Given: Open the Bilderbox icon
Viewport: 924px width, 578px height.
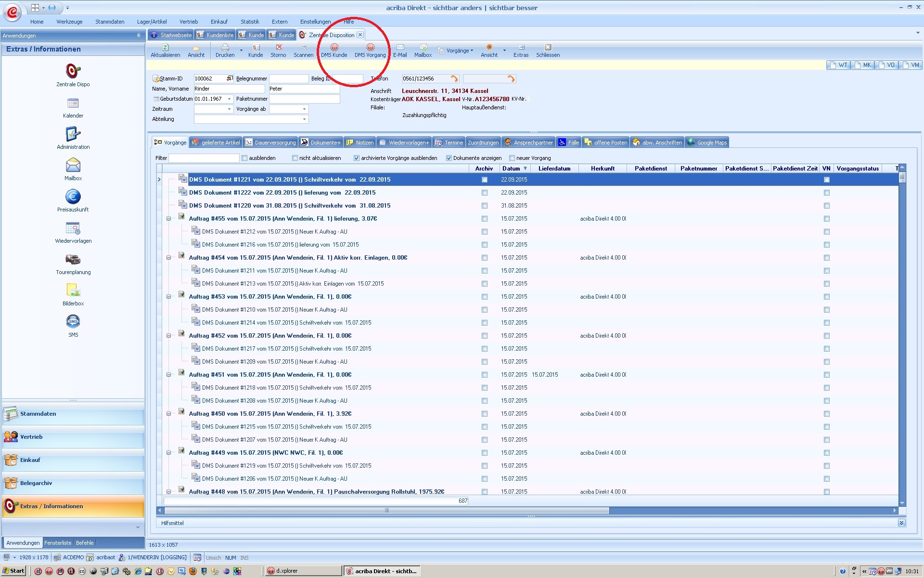Looking at the screenshot, I should tap(73, 295).
